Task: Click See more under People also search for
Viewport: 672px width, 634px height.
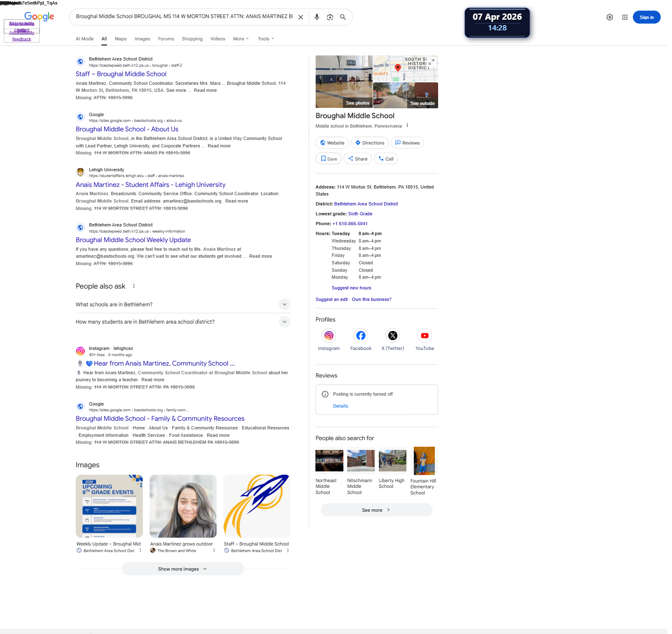Action: point(376,510)
